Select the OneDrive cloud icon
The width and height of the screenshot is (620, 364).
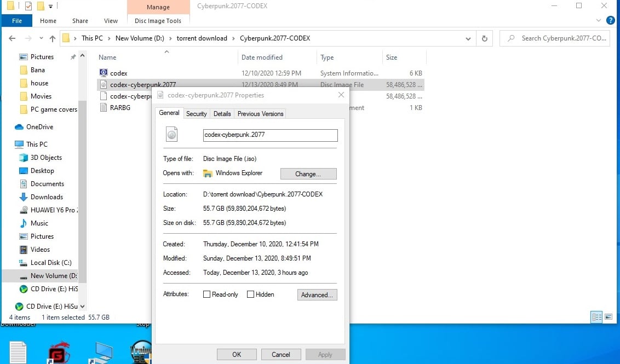coord(19,127)
